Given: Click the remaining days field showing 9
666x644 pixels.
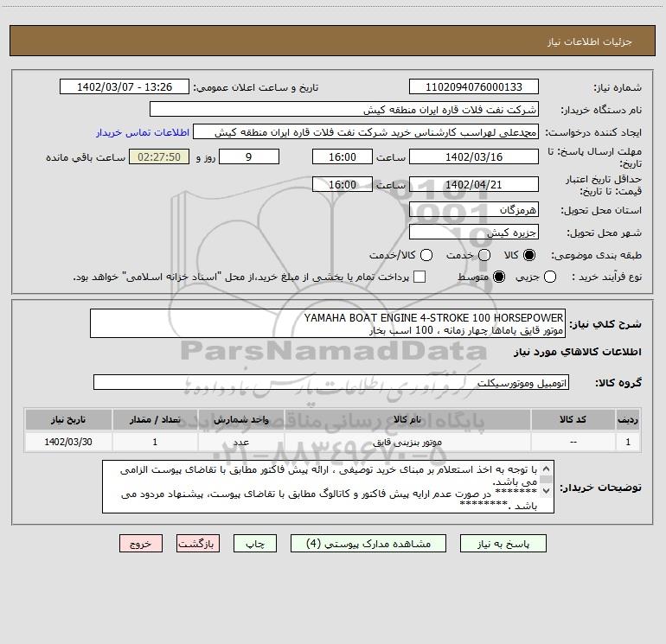Looking at the screenshot, I should pos(249,156).
